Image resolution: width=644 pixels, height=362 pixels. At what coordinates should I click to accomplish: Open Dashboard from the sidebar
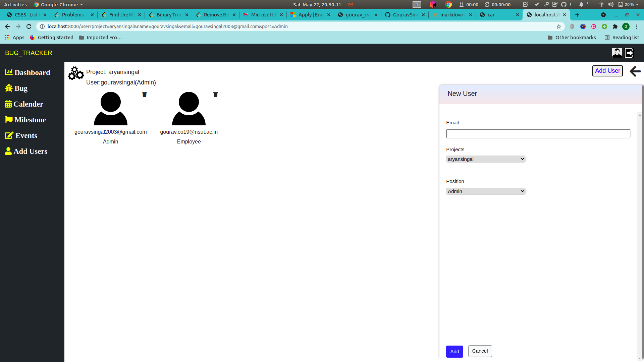click(28, 72)
